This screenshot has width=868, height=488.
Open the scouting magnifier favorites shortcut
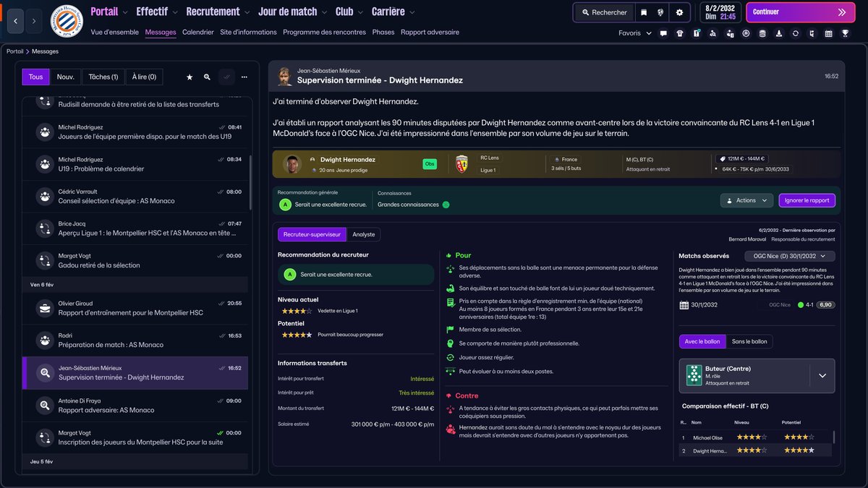713,33
